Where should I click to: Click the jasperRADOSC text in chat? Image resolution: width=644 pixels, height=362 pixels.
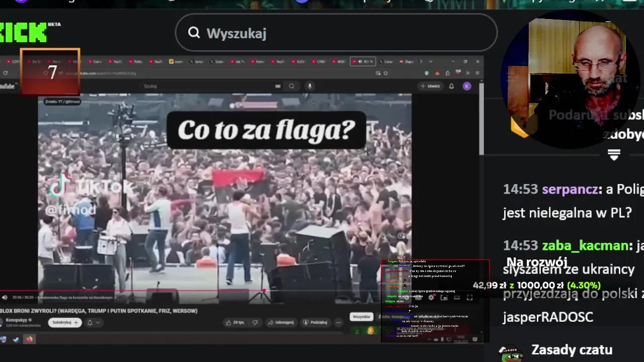[548, 317]
